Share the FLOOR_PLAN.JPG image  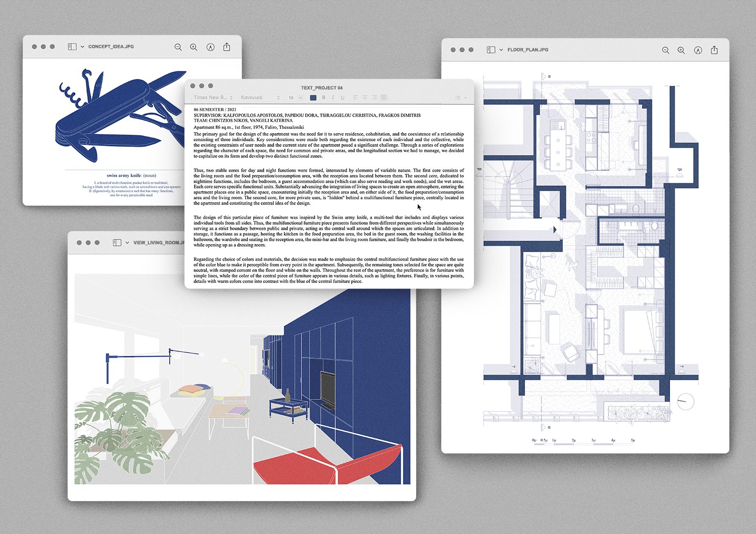[714, 50]
